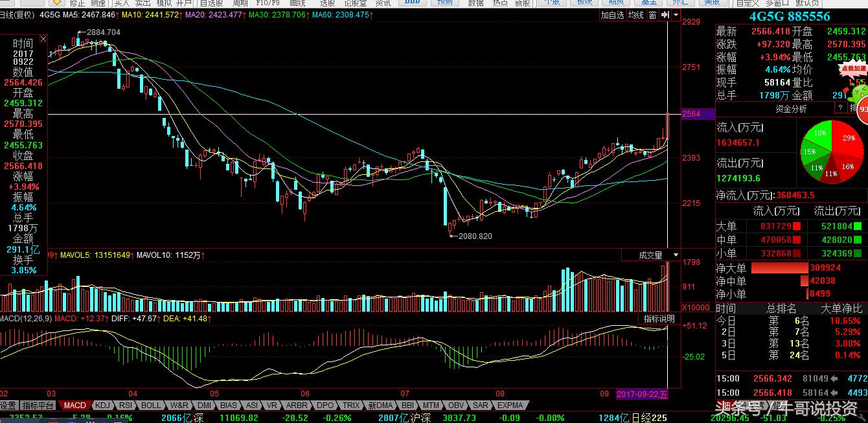Click the 设置 settings button below chart
Image resolution: width=868 pixels, height=423 pixels.
8,406
